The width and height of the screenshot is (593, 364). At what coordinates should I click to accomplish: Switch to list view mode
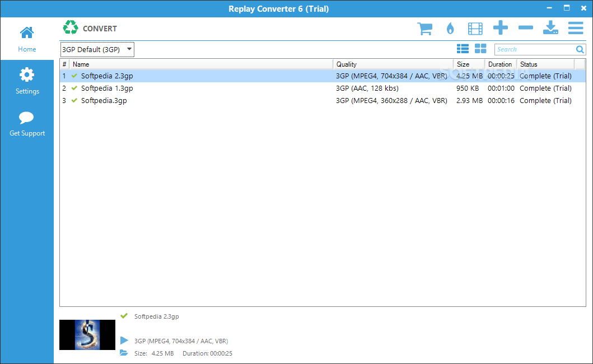[x=463, y=48]
